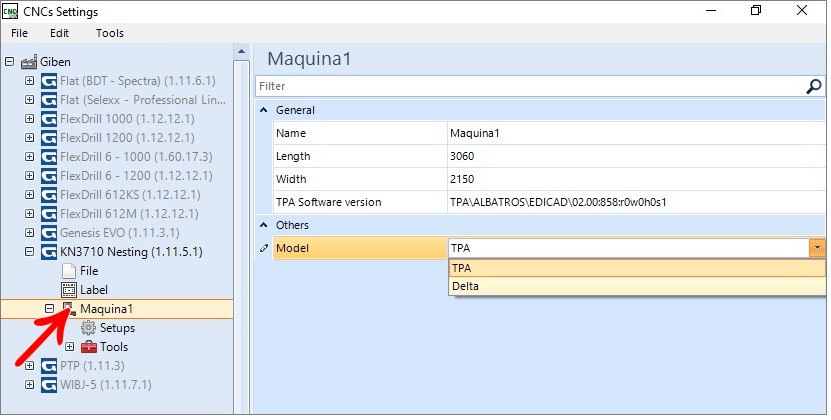Screen dimensions: 831x420
Task: Select the Setups tree item
Action: click(x=118, y=328)
